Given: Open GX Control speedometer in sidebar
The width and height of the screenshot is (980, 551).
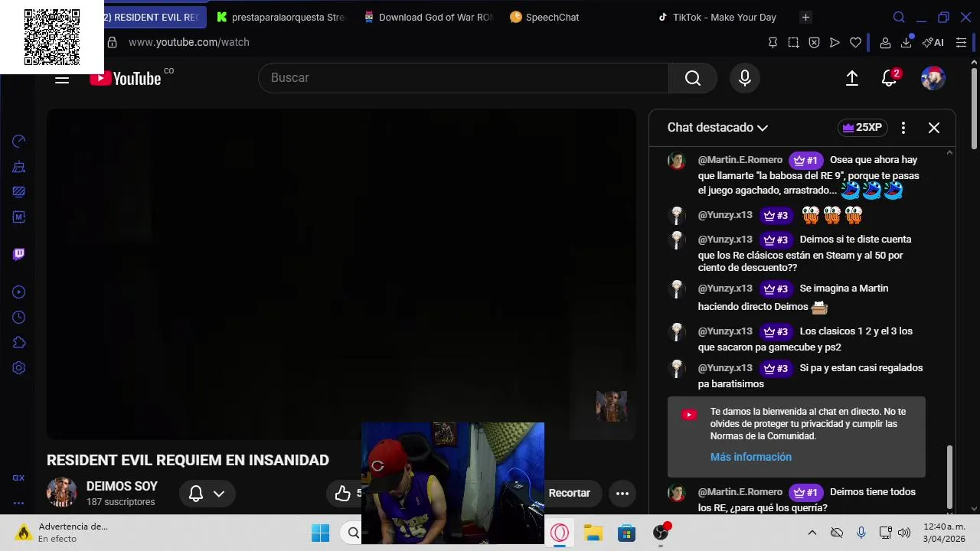Looking at the screenshot, I should tap(19, 142).
